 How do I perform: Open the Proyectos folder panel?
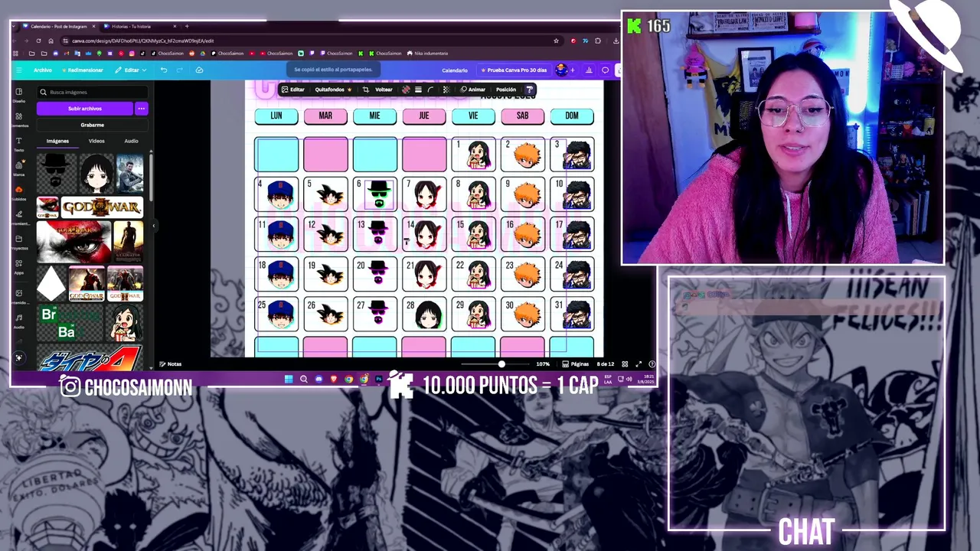(18, 241)
